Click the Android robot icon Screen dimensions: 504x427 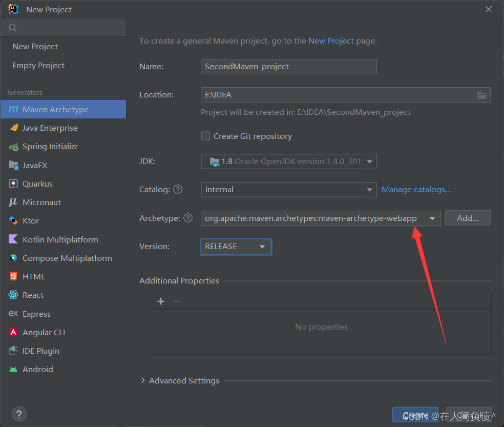coord(13,370)
